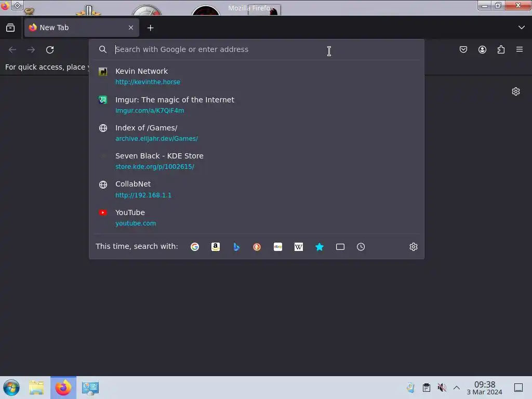The width and height of the screenshot is (532, 399).
Task: Open Extensions puzzle icon
Action: click(501, 49)
